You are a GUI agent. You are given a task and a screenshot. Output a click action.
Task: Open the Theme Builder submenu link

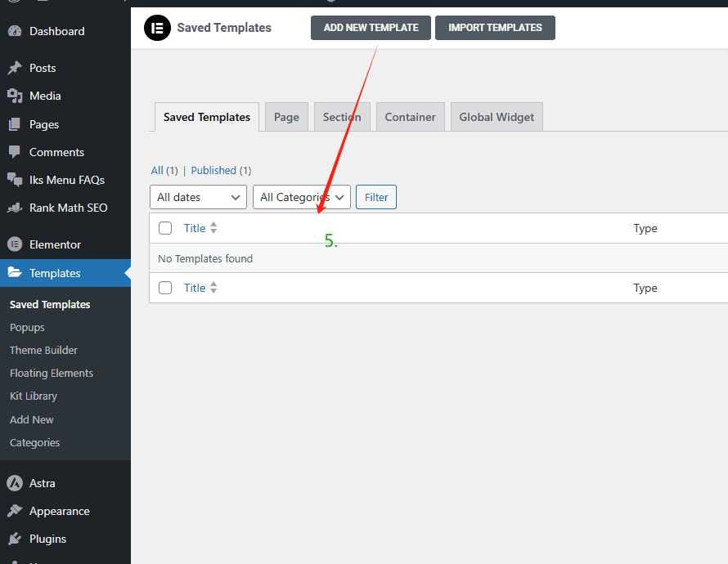[43, 350]
